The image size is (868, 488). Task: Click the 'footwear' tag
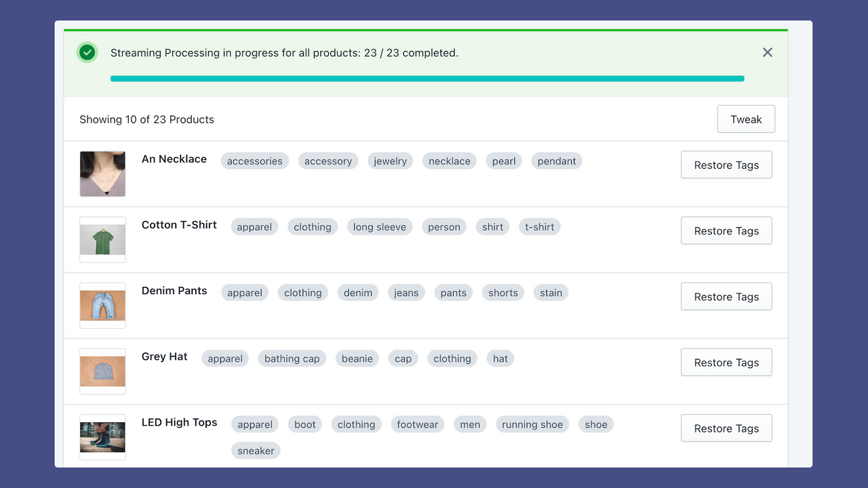(x=418, y=424)
